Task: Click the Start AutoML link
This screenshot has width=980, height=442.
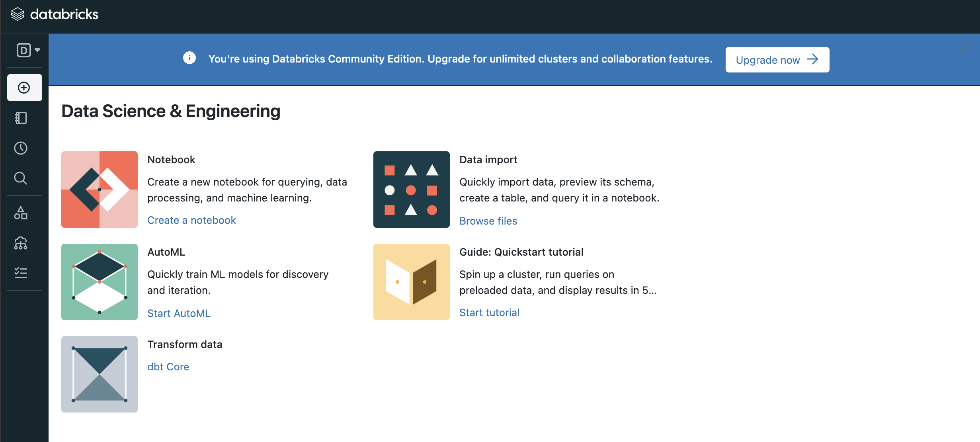Action: coord(179,313)
